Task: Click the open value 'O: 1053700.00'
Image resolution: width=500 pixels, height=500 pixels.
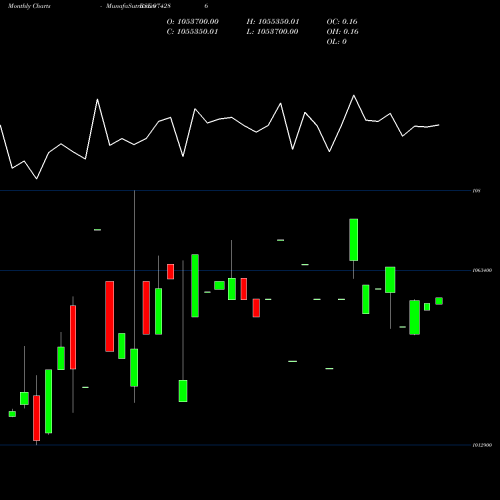Action: 193,22
